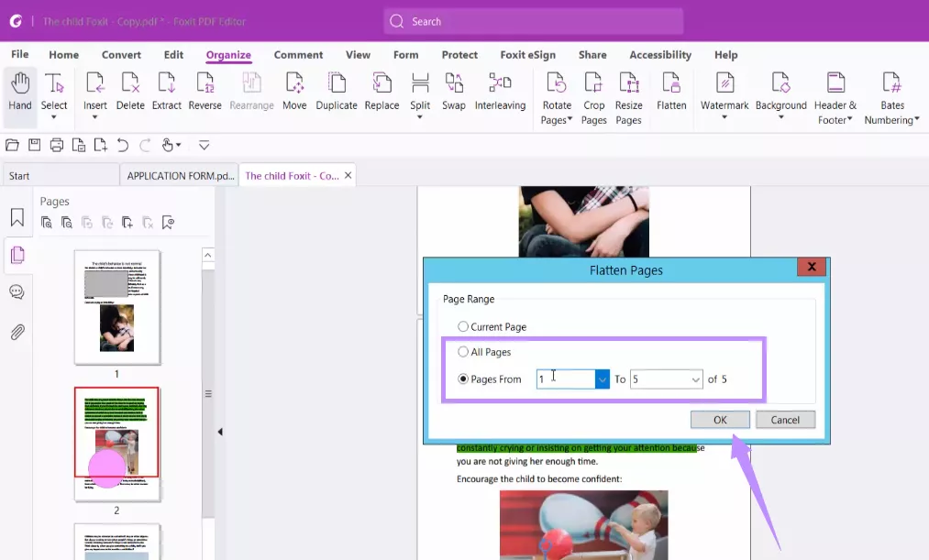929x560 pixels.
Task: Select the Current Page radio button
Action: tap(464, 326)
